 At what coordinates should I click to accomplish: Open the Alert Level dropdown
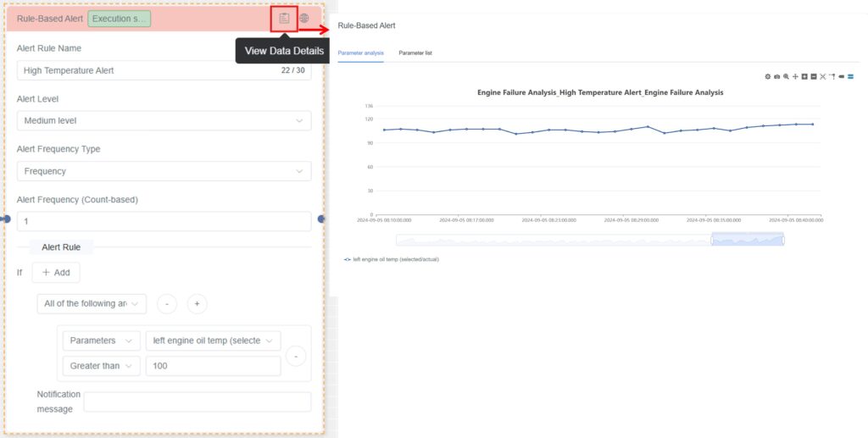pyautogui.click(x=164, y=120)
